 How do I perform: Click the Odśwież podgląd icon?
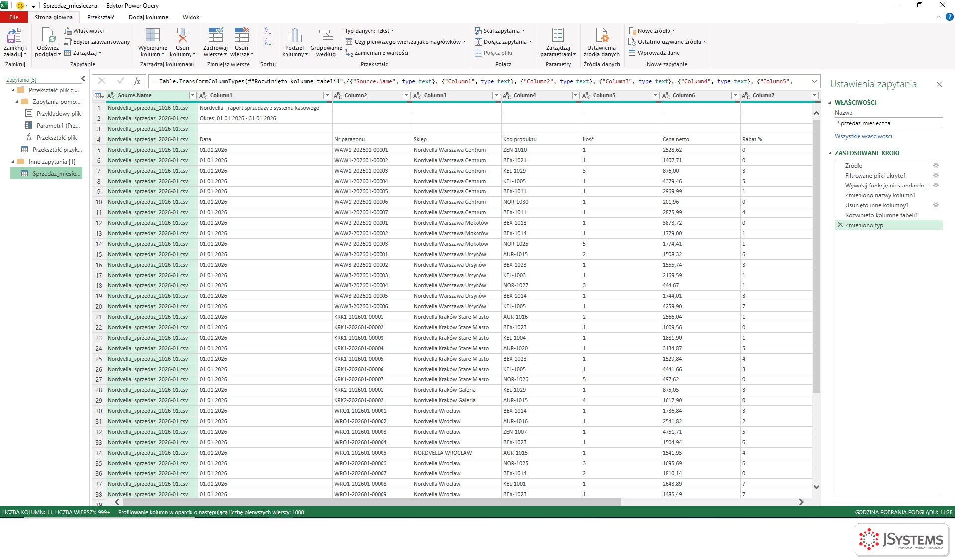[x=48, y=36]
